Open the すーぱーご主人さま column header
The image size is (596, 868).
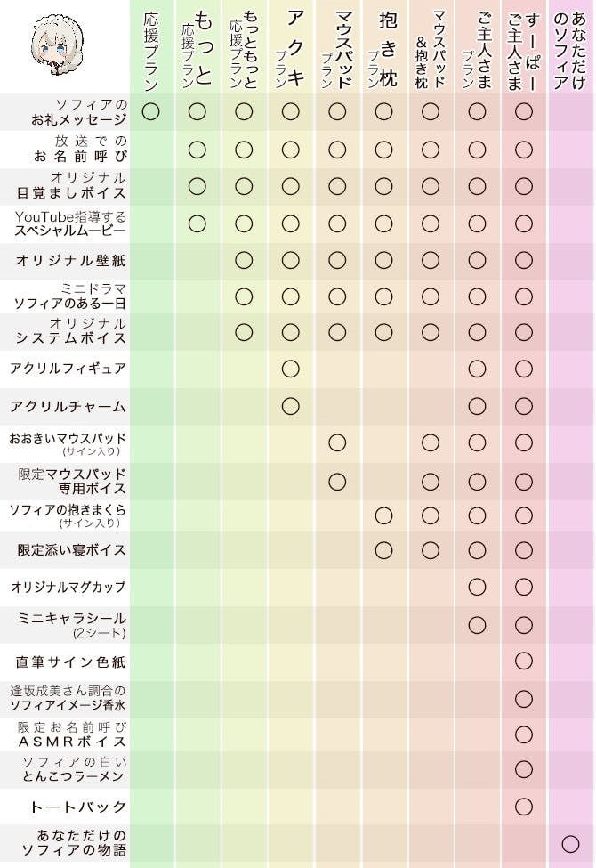click(x=523, y=49)
